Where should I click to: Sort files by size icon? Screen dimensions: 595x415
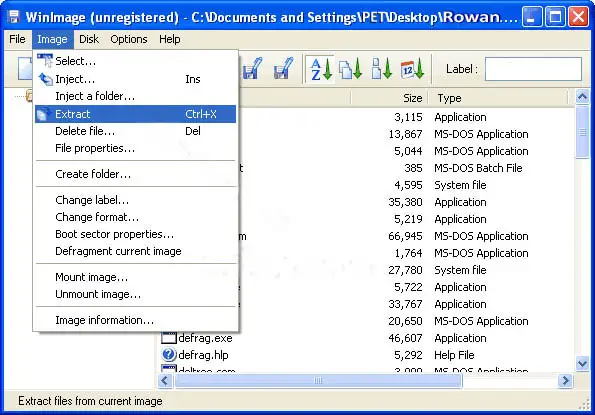pos(381,69)
